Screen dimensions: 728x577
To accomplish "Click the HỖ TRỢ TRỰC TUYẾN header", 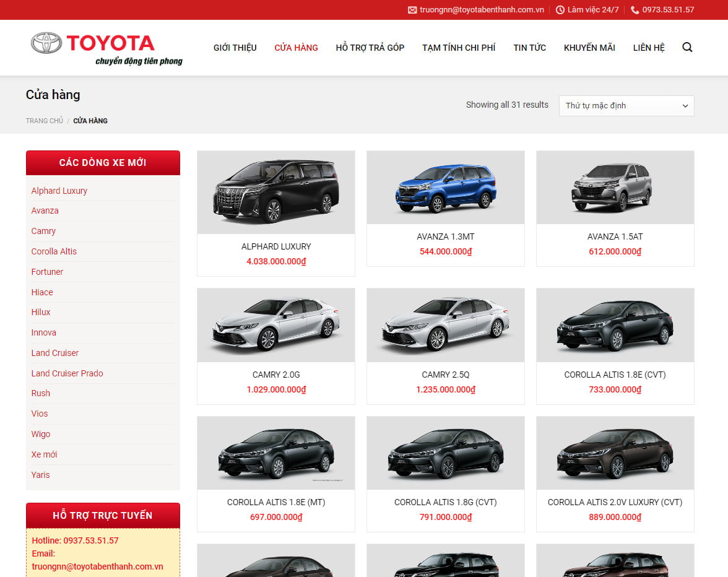I will coord(103,515).
